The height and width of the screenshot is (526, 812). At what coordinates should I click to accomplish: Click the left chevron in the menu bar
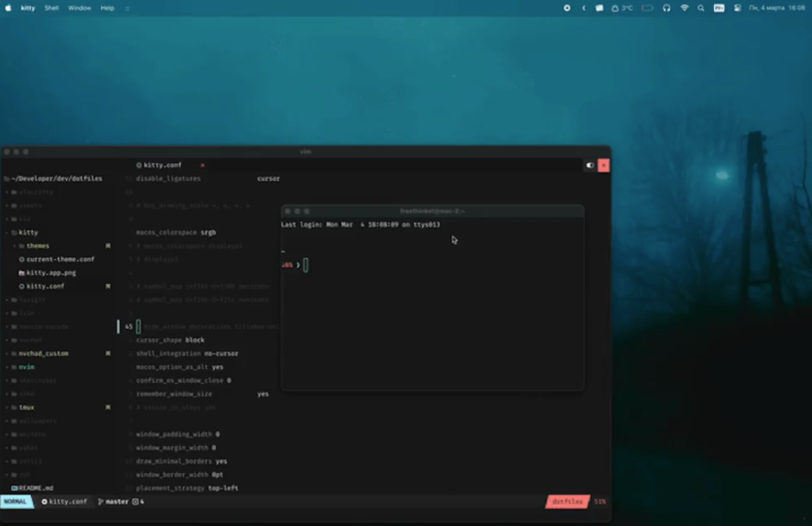(x=583, y=8)
